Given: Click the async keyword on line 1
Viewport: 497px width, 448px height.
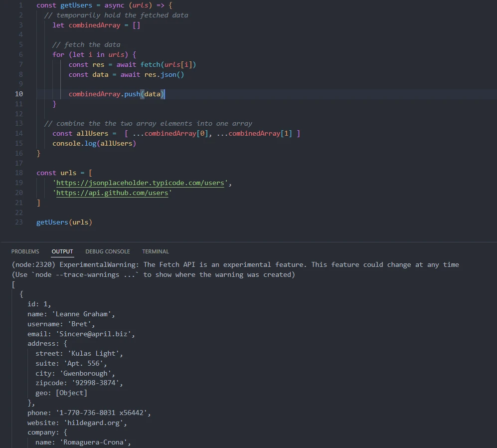Looking at the screenshot, I should pos(114,5).
